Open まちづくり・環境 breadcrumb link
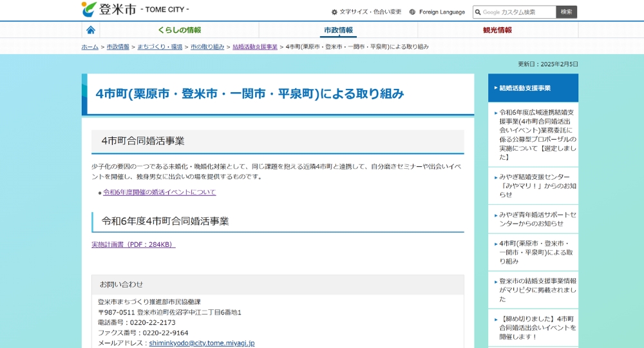The image size is (644, 348). tap(160, 47)
